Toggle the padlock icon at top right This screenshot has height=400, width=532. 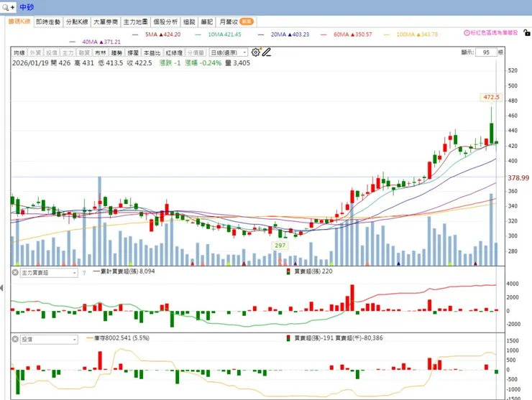pos(526,33)
